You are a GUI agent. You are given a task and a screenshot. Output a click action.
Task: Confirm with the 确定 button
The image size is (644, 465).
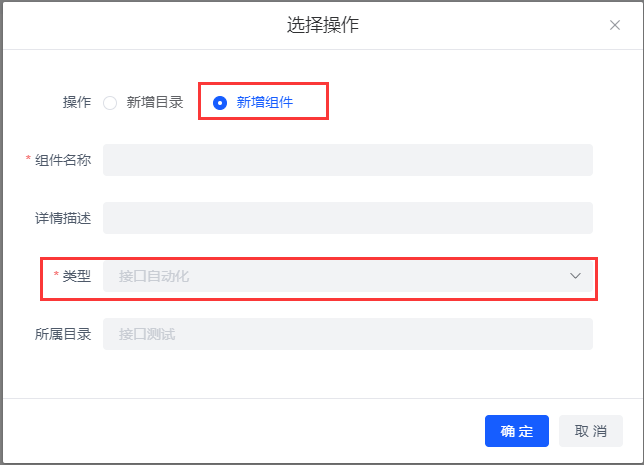point(516,431)
